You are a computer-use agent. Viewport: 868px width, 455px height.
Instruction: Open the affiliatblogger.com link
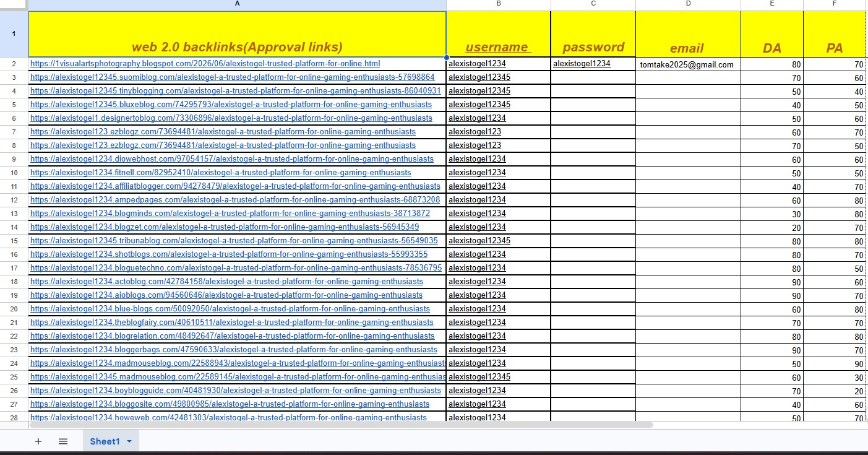(x=235, y=186)
